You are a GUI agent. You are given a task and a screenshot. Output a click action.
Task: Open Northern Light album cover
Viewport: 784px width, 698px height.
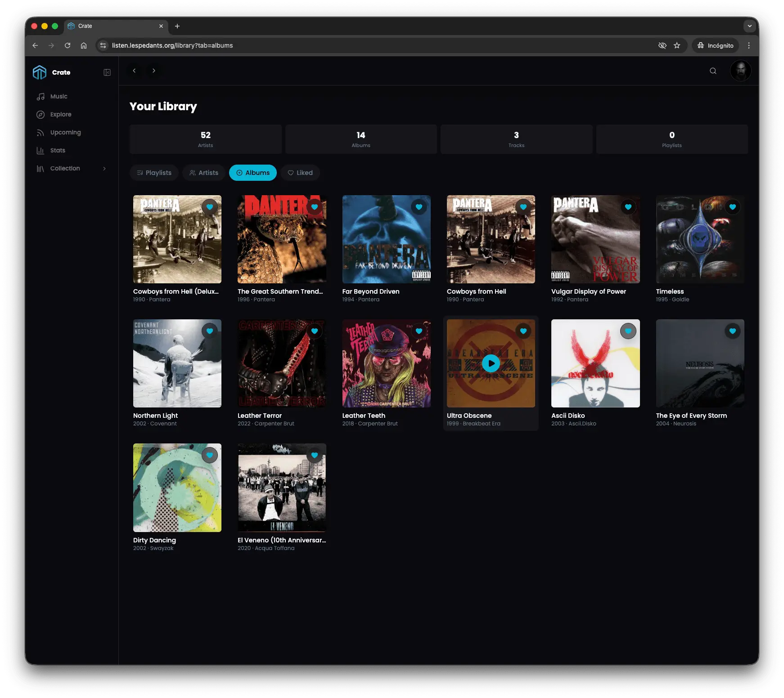[177, 363]
